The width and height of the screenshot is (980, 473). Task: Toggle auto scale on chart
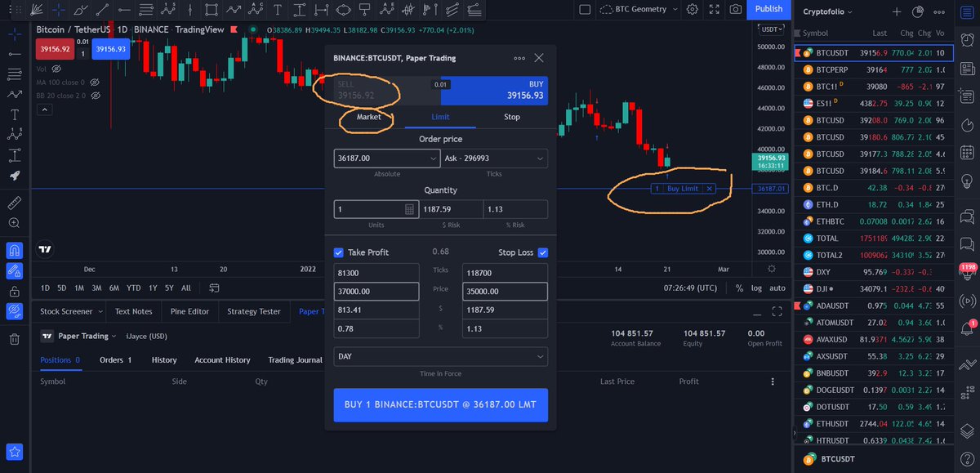(777, 288)
